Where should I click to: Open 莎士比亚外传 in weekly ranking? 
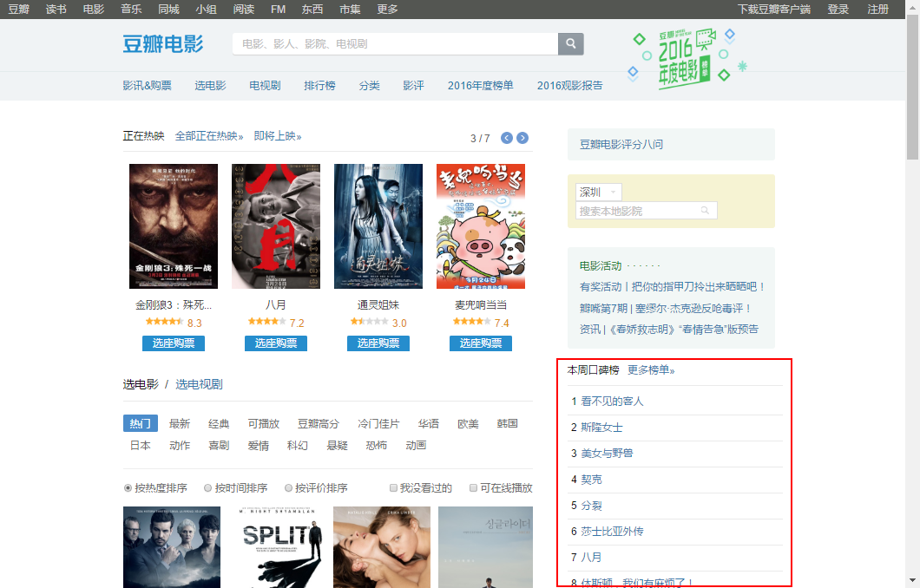pyautogui.click(x=612, y=531)
